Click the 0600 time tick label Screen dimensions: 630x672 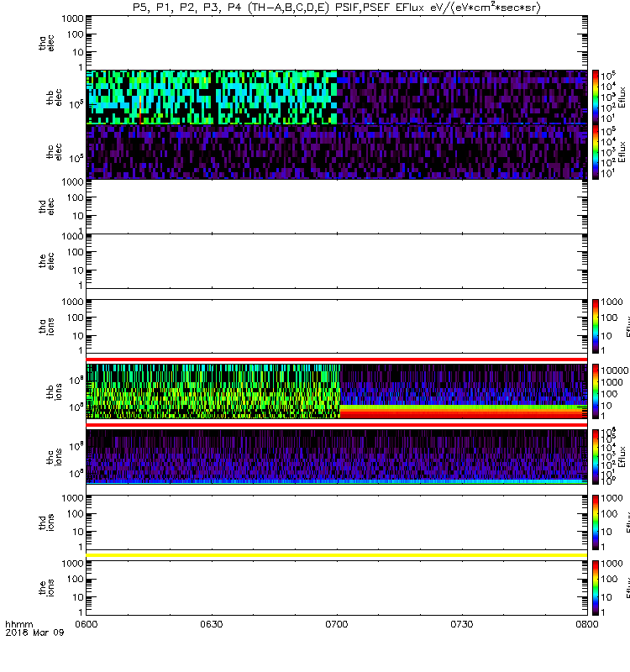pyautogui.click(x=87, y=624)
